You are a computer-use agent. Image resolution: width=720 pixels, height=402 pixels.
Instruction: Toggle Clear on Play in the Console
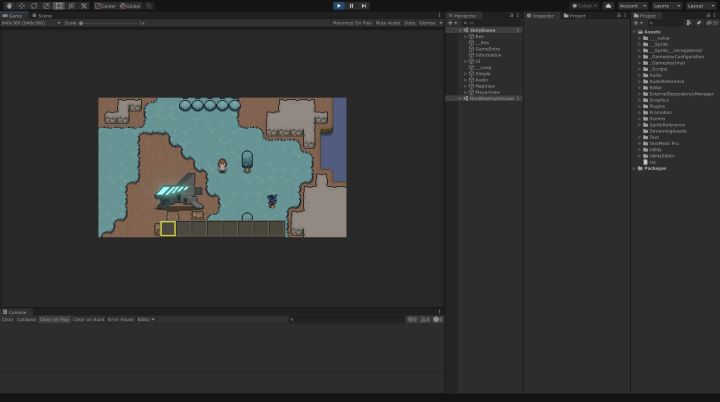click(55, 319)
